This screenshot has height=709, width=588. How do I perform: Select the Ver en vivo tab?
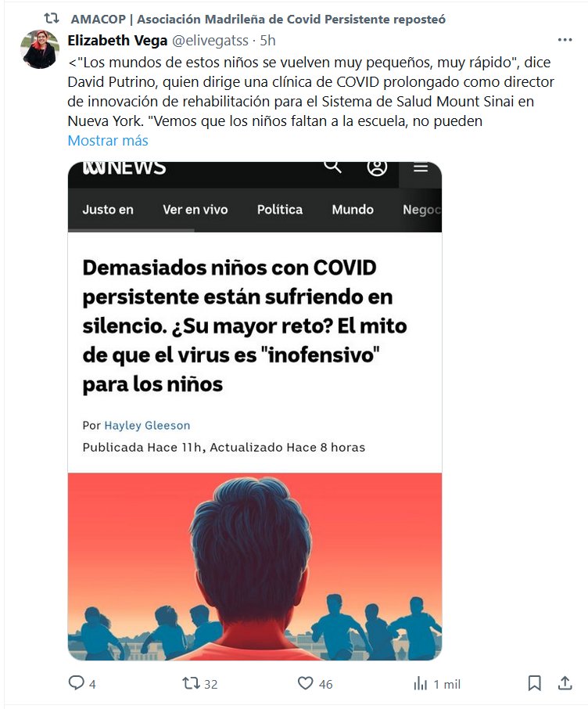click(x=195, y=210)
